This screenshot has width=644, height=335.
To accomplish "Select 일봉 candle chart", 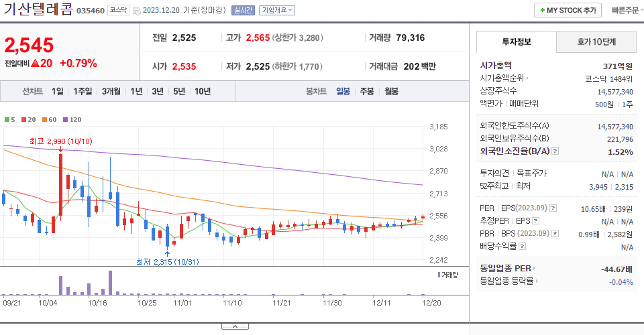I will click(x=343, y=91).
